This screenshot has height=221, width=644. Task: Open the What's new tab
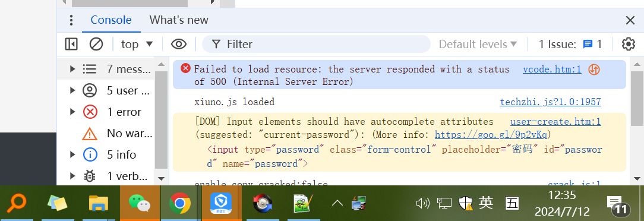pyautogui.click(x=179, y=20)
